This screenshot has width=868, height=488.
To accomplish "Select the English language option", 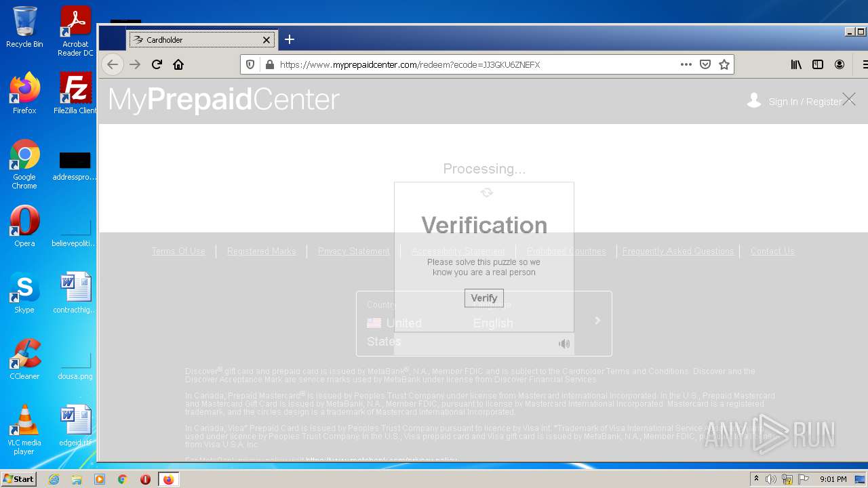I will click(x=493, y=323).
